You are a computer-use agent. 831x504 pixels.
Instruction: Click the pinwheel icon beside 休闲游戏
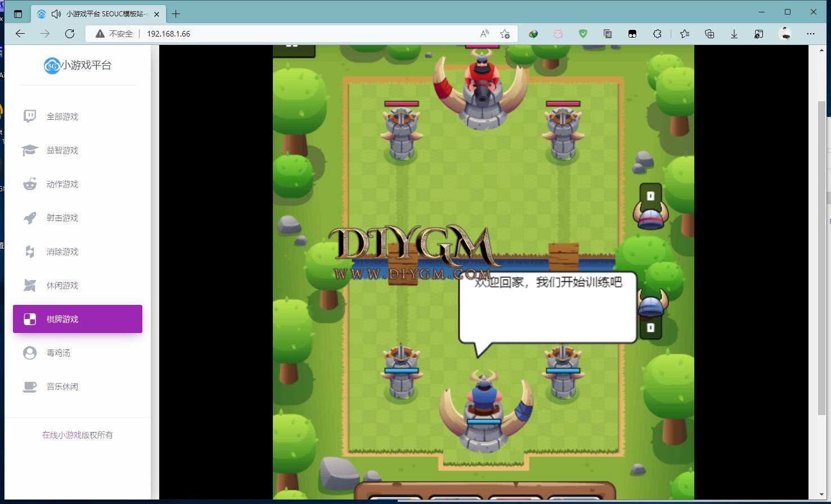(x=30, y=285)
